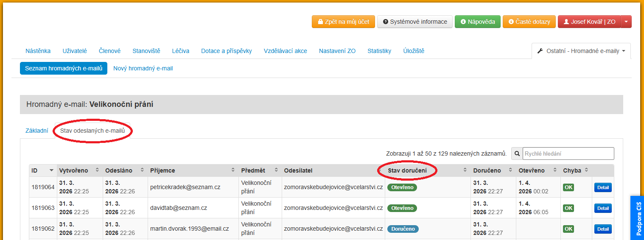Switch to the Základní tab
This screenshot has height=240, width=644.
(x=37, y=131)
